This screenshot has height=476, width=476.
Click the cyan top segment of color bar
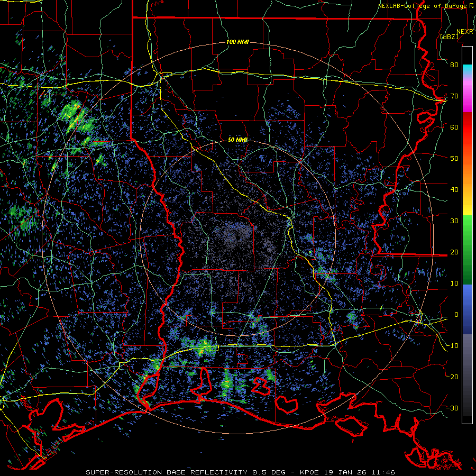467,70
